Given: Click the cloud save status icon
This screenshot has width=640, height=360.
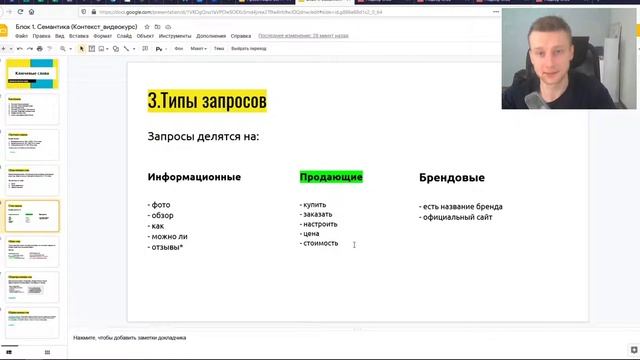Looking at the screenshot, I should pos(168,27).
